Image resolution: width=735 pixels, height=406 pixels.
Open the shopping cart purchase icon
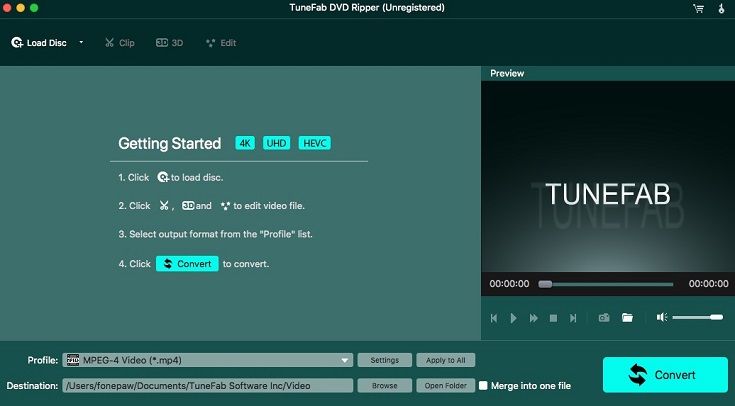click(698, 8)
